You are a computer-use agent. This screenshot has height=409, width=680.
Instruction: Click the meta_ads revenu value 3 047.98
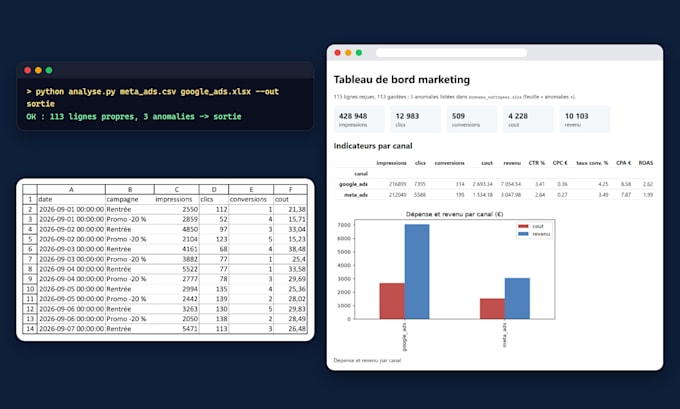coord(511,195)
